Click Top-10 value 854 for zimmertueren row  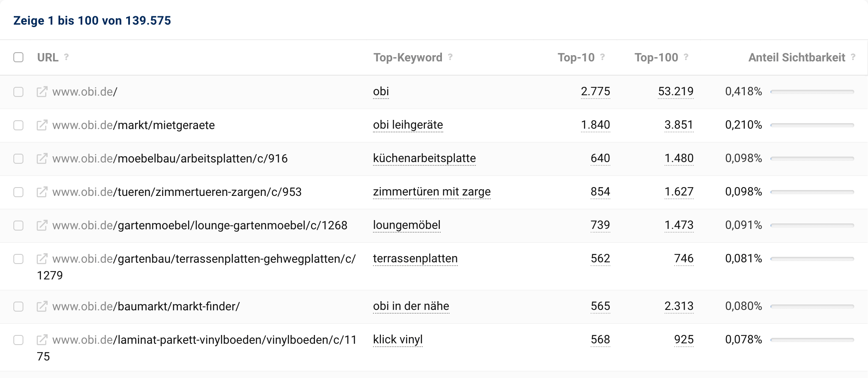click(600, 192)
